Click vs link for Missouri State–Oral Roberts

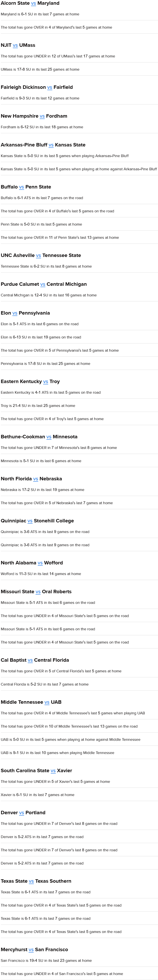click(38, 592)
